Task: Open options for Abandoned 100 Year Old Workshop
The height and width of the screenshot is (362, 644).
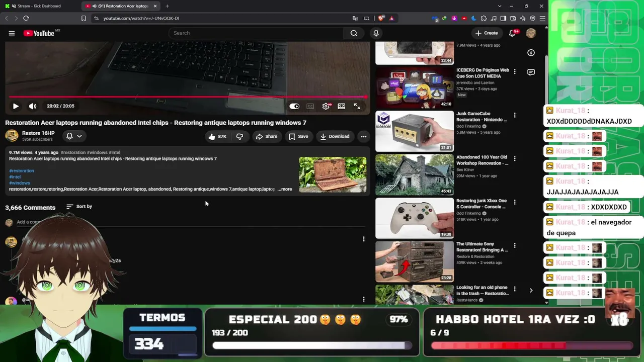Action: coord(514,159)
